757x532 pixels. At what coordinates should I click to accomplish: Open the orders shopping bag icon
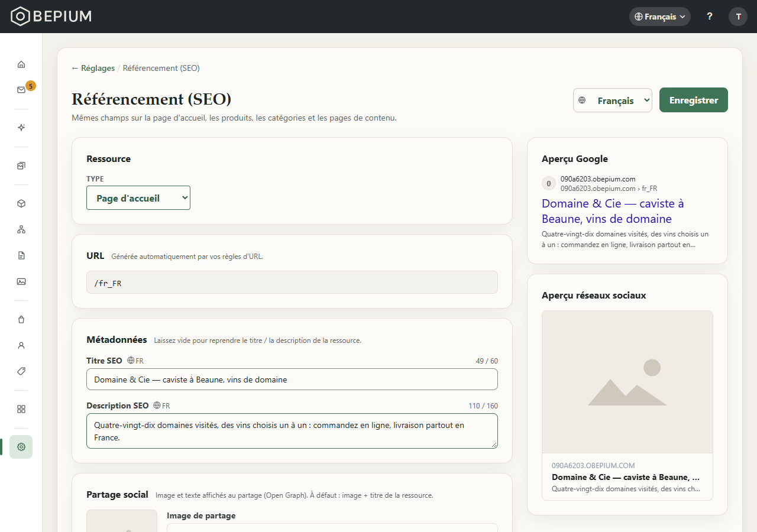[x=21, y=319]
